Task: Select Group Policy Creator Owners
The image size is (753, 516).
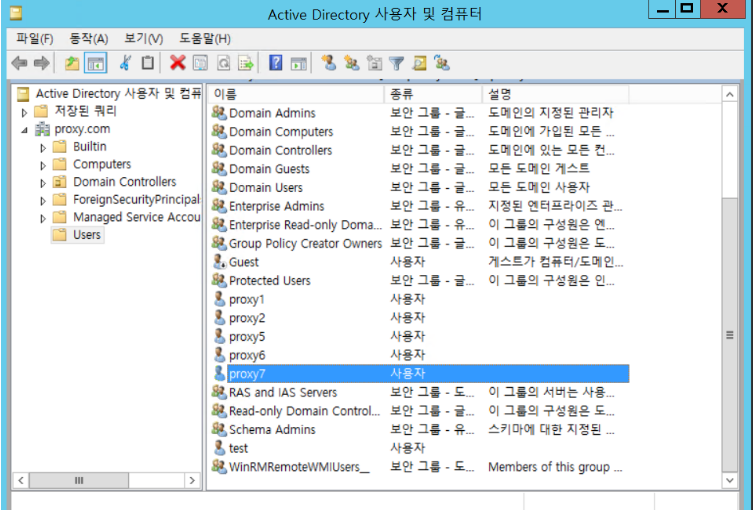Action: [x=420, y=243]
